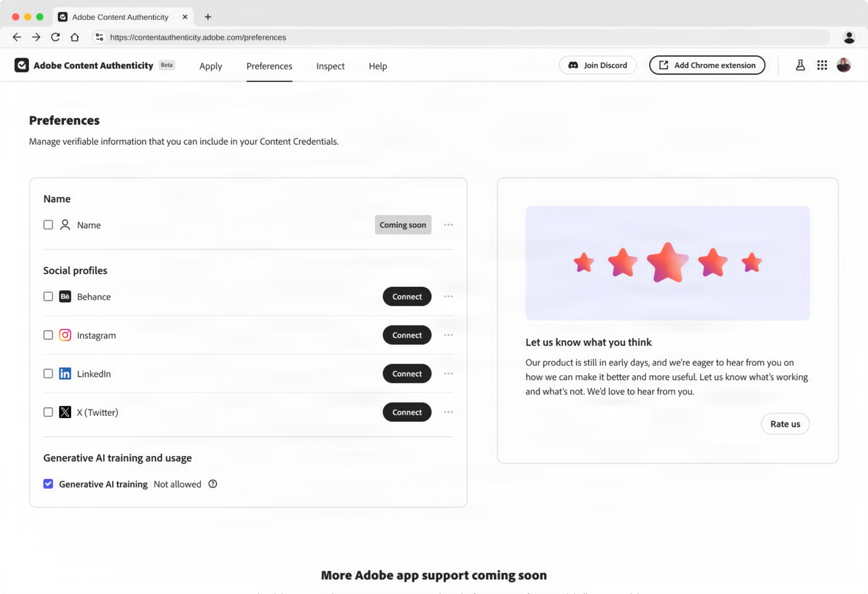Click 'More Adobe app support coming soon' heading

pos(434,575)
